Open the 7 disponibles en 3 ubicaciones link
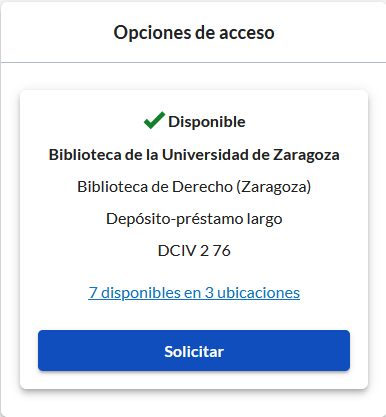This screenshot has width=386, height=417. [194, 293]
